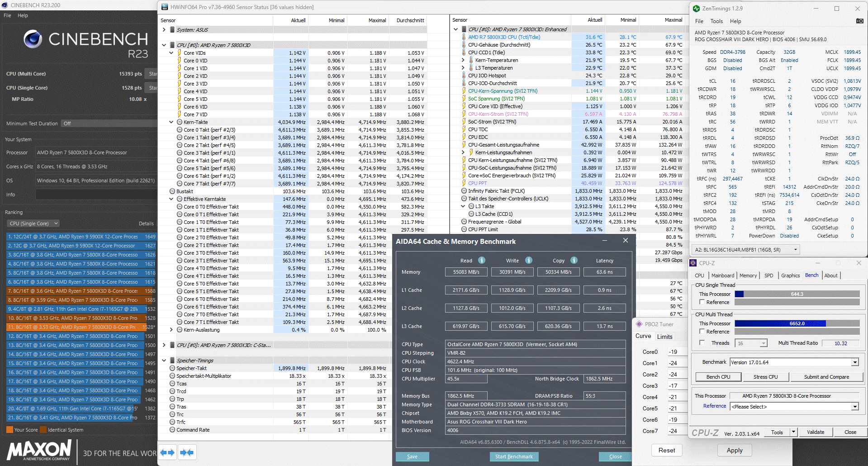Click the info icon next to Copy in AIDA64

click(574, 260)
